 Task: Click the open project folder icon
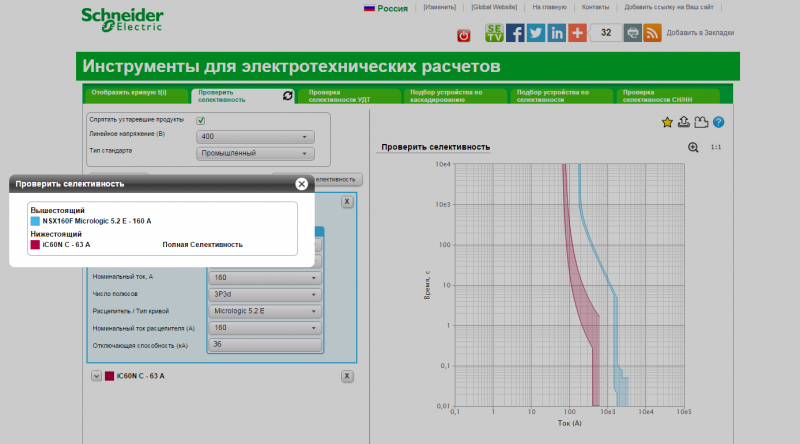(701, 122)
